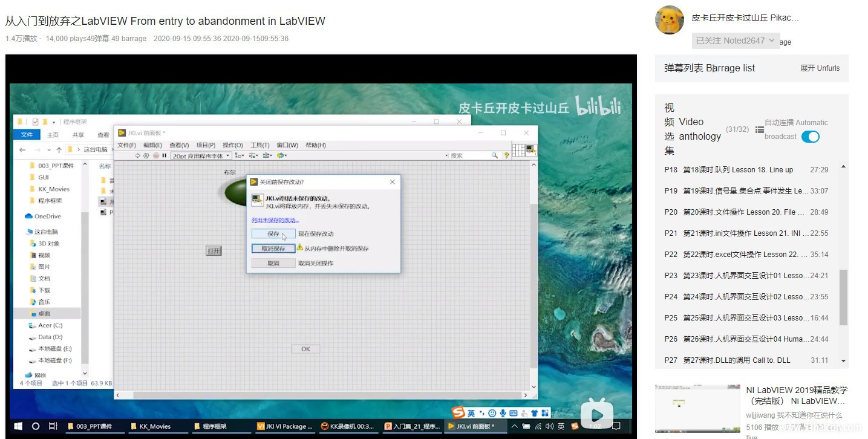Open the 帮助(H) menu

click(x=316, y=145)
